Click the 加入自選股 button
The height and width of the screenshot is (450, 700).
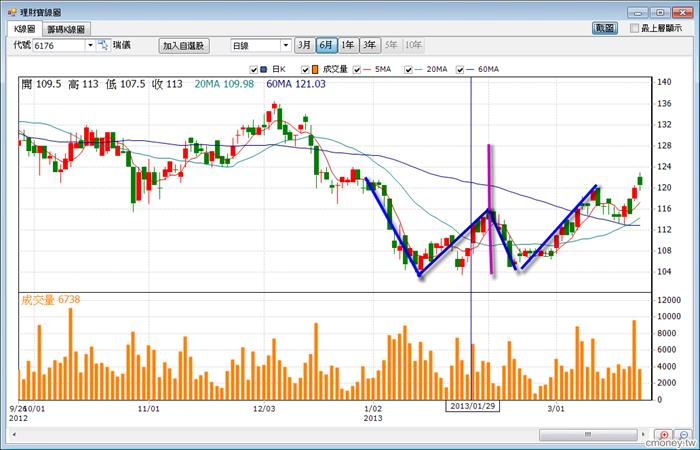tap(183, 46)
